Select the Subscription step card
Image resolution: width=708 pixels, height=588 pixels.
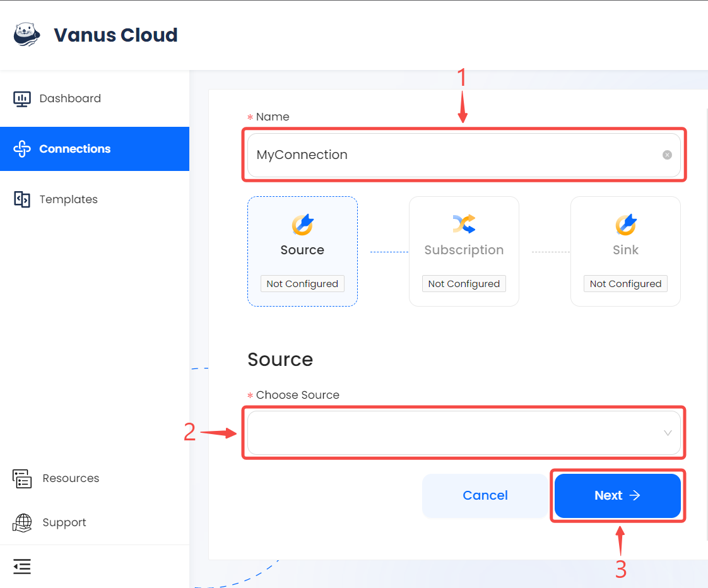464,252
